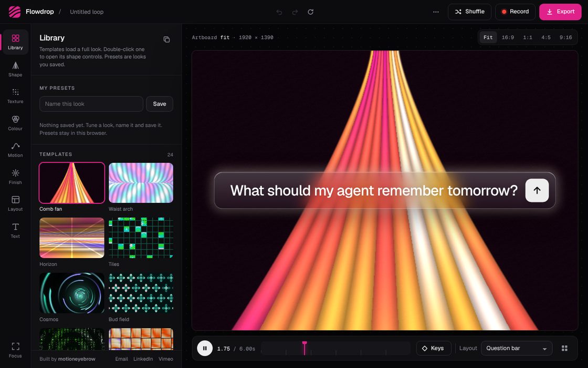Select the Waist arch template
The width and height of the screenshot is (588, 368).
click(x=141, y=183)
